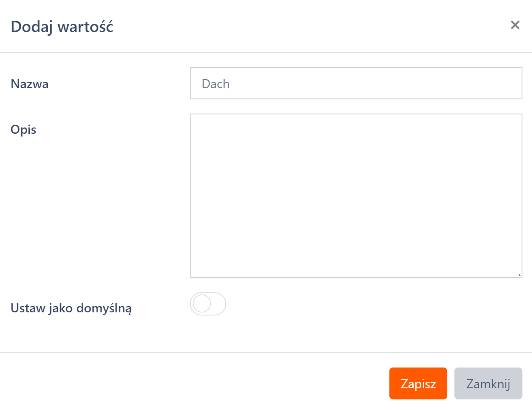Image resolution: width=532 pixels, height=410 pixels.
Task: Save the new value with Zapisz
Action: click(418, 384)
